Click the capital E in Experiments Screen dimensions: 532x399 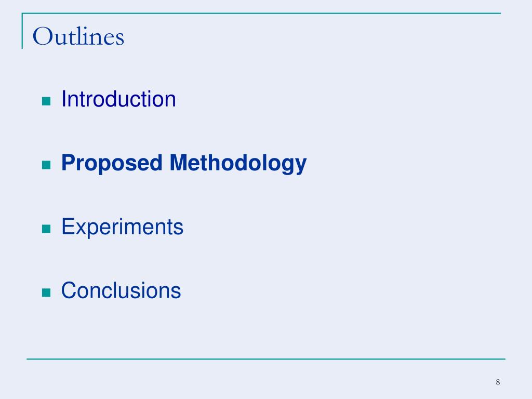point(67,227)
